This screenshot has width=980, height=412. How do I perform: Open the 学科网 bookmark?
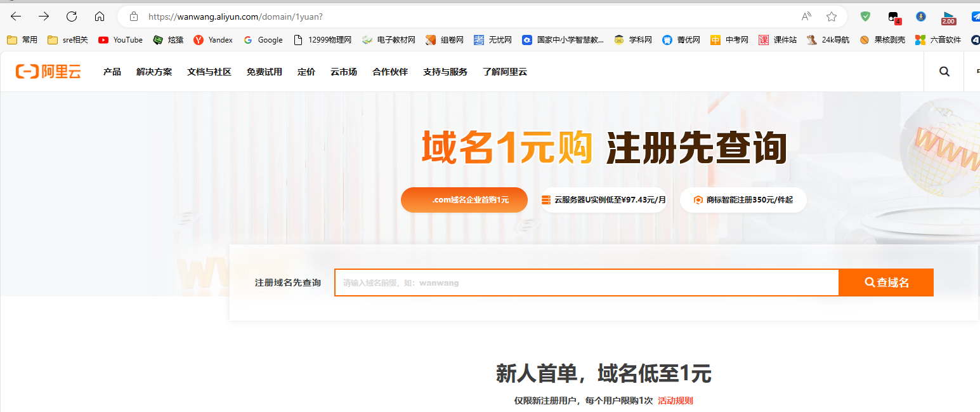[633, 39]
